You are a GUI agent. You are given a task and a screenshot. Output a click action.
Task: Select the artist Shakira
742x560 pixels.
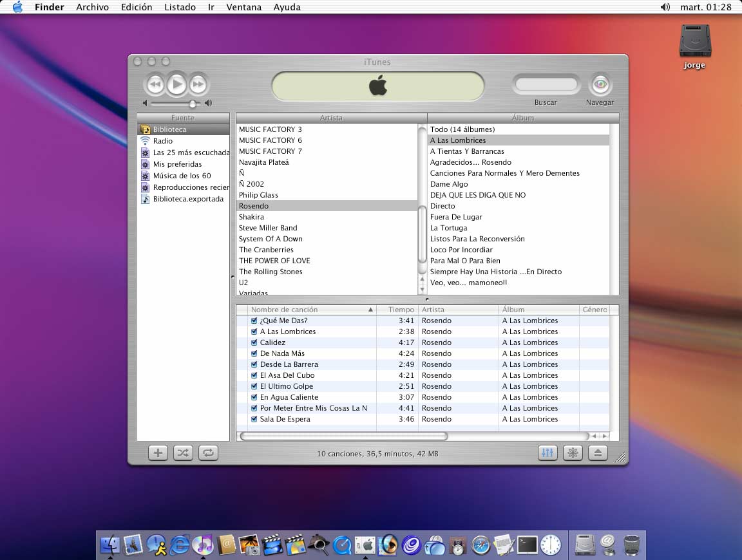(x=251, y=217)
